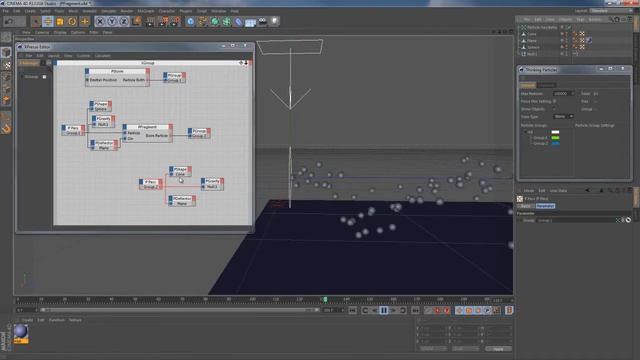The height and width of the screenshot is (360, 640).
Task: Open the floor/environment objects icon
Action: 251,22
